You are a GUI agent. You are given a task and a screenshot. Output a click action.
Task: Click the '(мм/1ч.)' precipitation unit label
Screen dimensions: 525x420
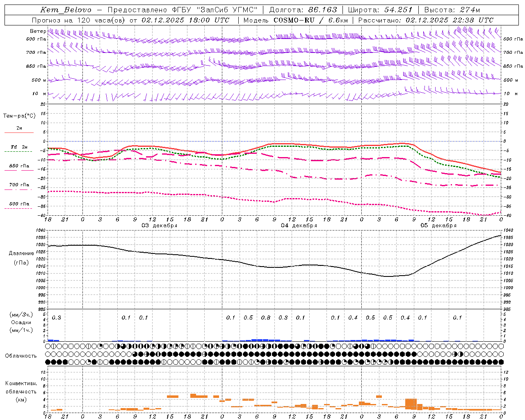[x=21, y=330]
